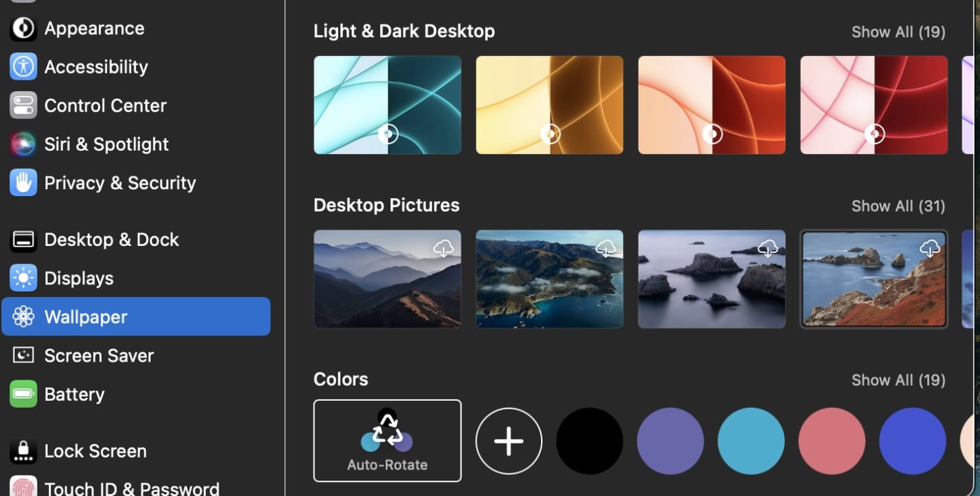
Task: Select the yellow light and dark wallpaper
Action: click(x=549, y=105)
